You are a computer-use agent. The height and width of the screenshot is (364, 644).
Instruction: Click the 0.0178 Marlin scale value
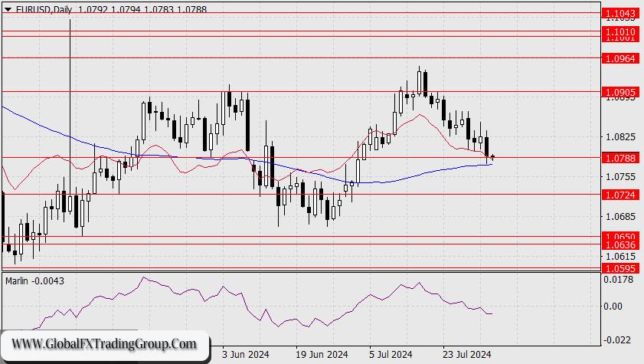coord(619,280)
